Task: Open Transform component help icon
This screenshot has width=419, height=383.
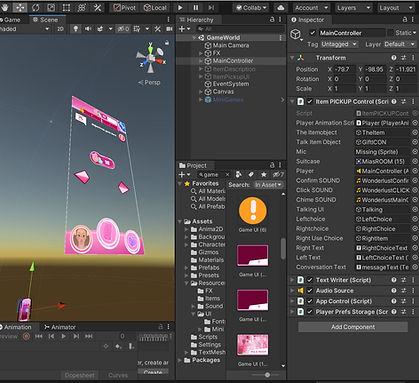Action: pyautogui.click(x=394, y=58)
